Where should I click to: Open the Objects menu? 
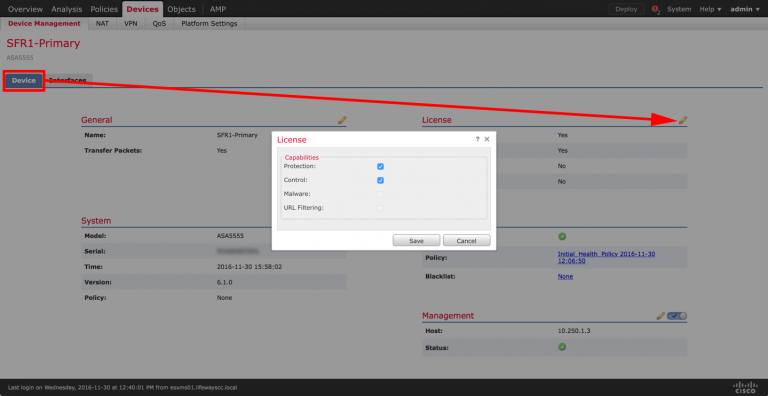point(181,9)
